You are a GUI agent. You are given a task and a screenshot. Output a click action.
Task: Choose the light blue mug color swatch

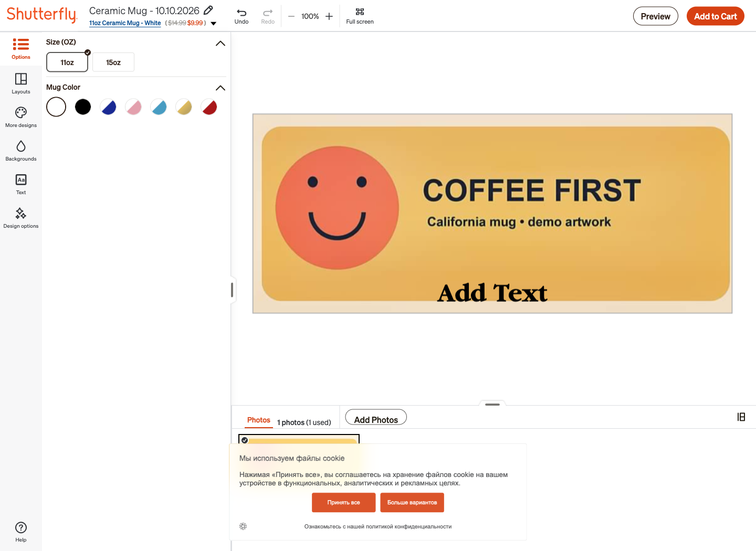(x=159, y=107)
